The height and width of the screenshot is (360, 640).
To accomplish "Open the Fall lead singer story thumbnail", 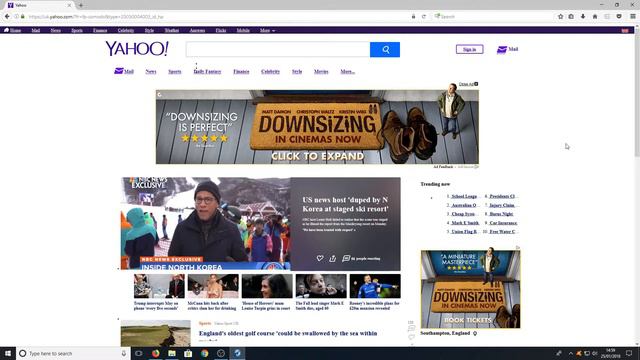I will [x=321, y=286].
